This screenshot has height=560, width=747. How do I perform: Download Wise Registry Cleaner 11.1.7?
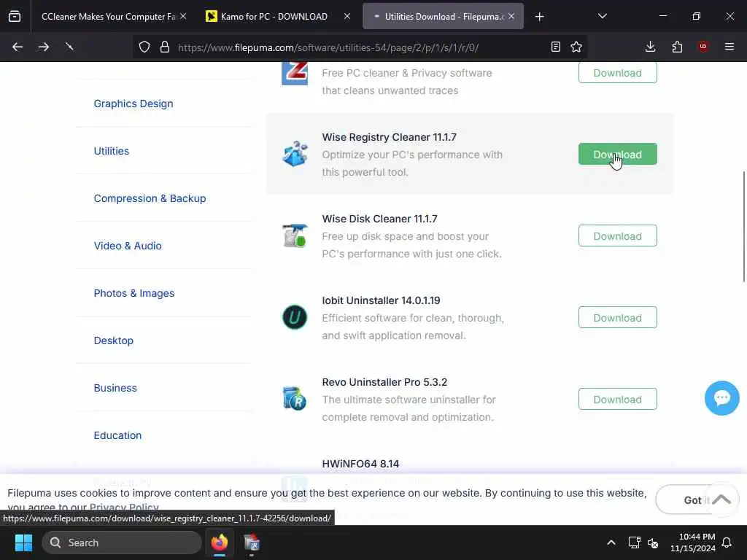617,155
